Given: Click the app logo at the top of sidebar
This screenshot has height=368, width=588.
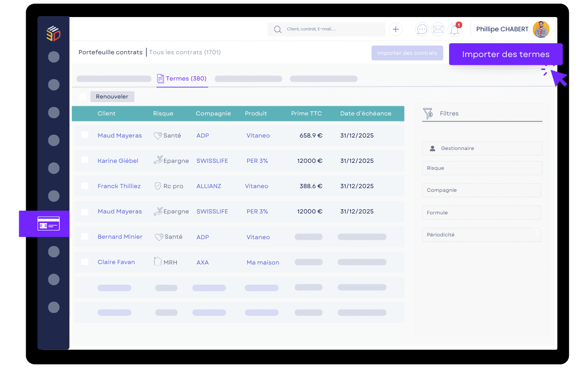Looking at the screenshot, I should (x=53, y=33).
